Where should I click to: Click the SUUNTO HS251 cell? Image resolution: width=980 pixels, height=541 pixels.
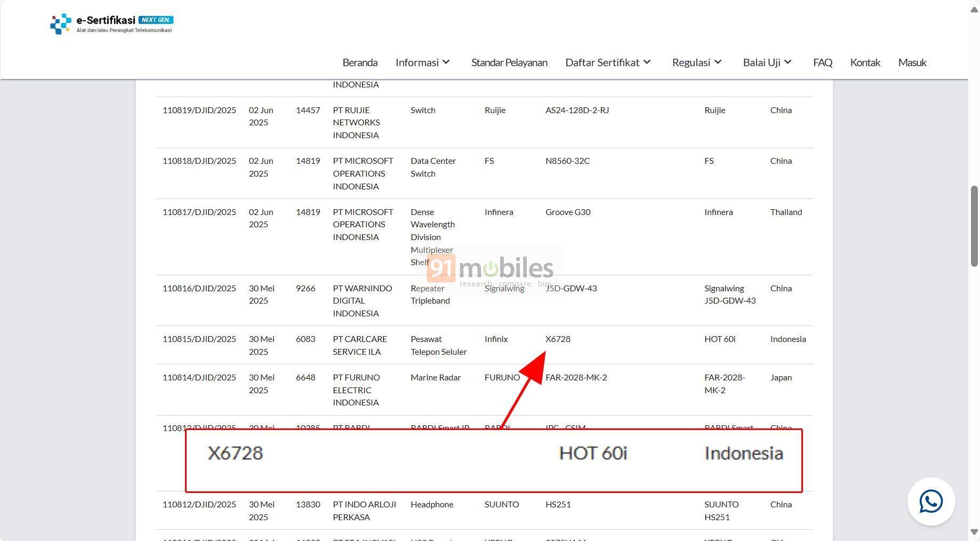[x=721, y=511]
